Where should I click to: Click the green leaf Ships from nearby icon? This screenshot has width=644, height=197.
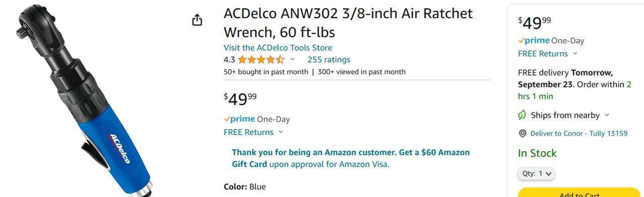tap(522, 115)
